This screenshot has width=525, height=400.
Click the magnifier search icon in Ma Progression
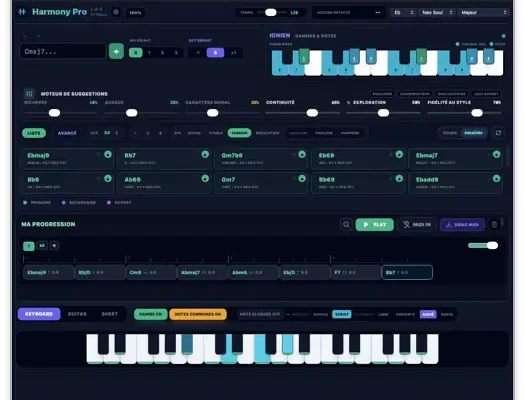[x=346, y=225]
